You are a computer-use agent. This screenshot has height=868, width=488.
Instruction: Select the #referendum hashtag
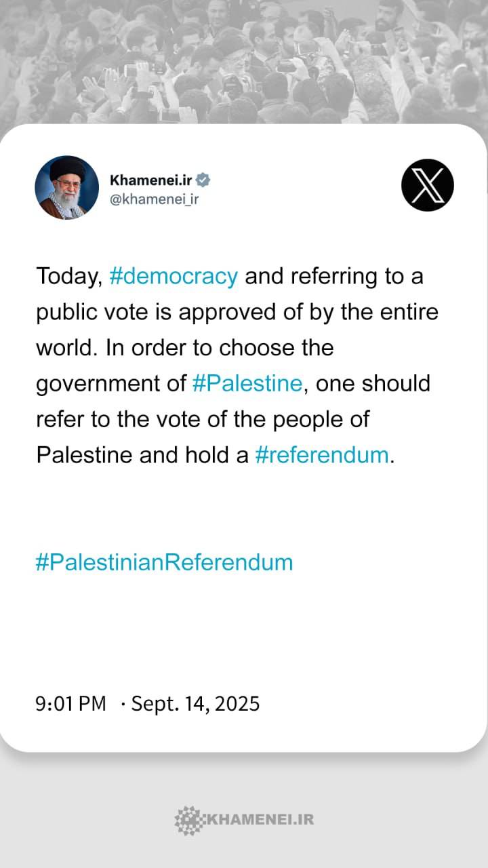coord(322,454)
